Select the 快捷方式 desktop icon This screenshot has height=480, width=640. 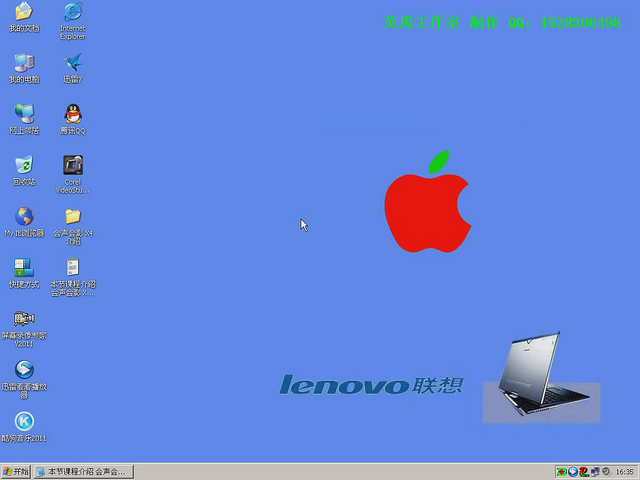tap(24, 273)
